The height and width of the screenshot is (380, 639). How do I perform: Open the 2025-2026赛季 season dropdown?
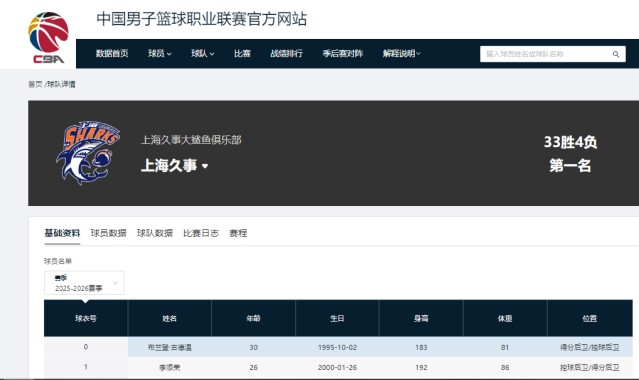tap(84, 283)
